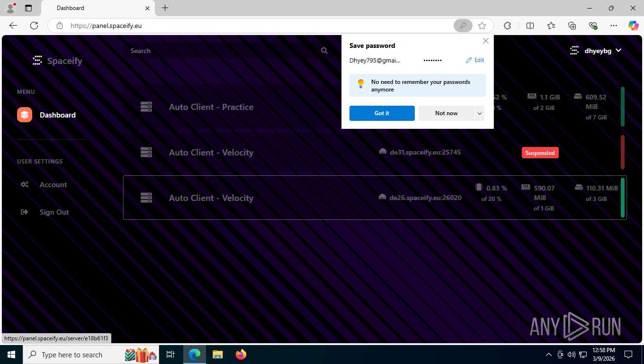Refresh the page

pyautogui.click(x=34, y=26)
